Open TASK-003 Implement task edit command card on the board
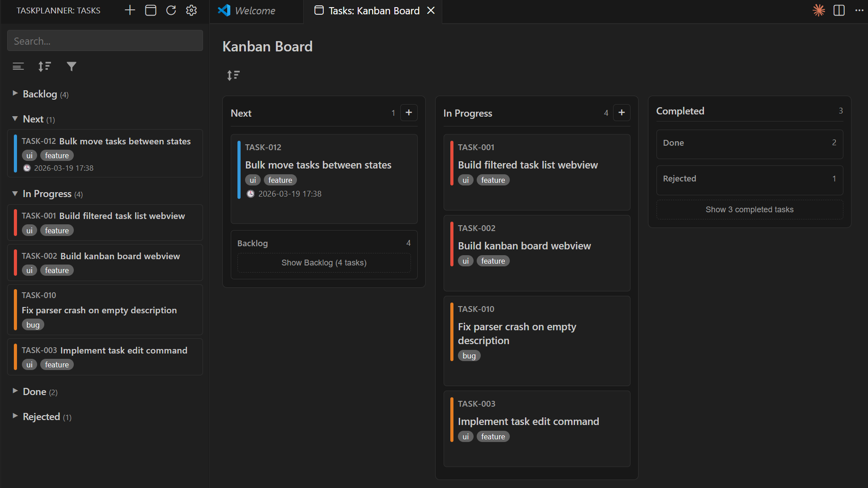This screenshot has height=488, width=868. [x=537, y=429]
